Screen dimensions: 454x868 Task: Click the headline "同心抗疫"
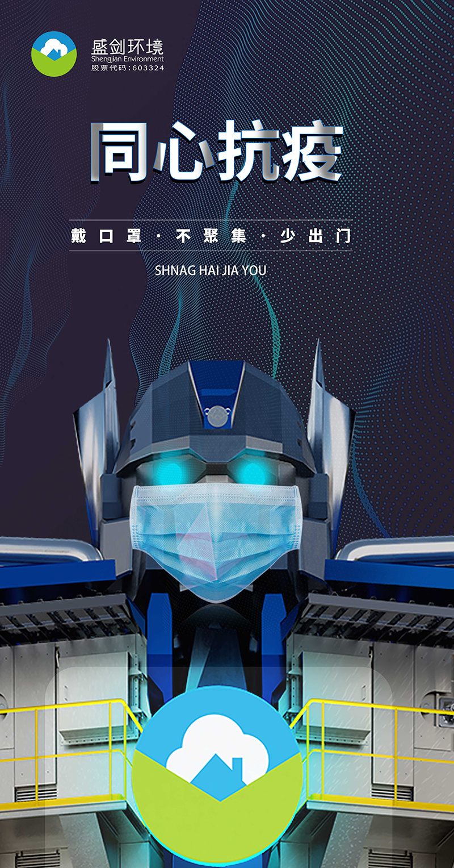[217, 152]
